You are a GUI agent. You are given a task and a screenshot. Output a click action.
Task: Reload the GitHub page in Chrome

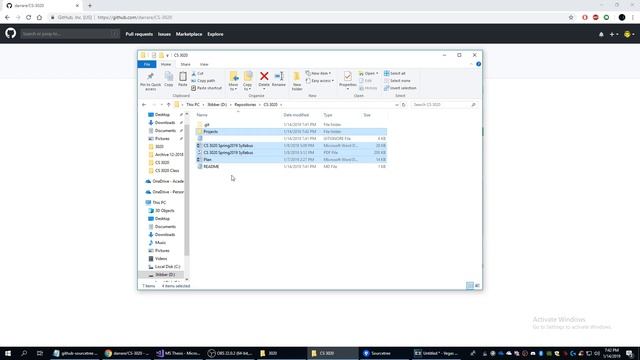[29, 18]
